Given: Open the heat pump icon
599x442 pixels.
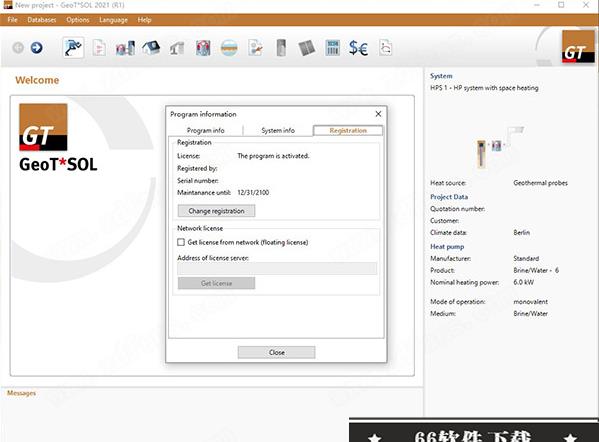Looking at the screenshot, I should 203,48.
